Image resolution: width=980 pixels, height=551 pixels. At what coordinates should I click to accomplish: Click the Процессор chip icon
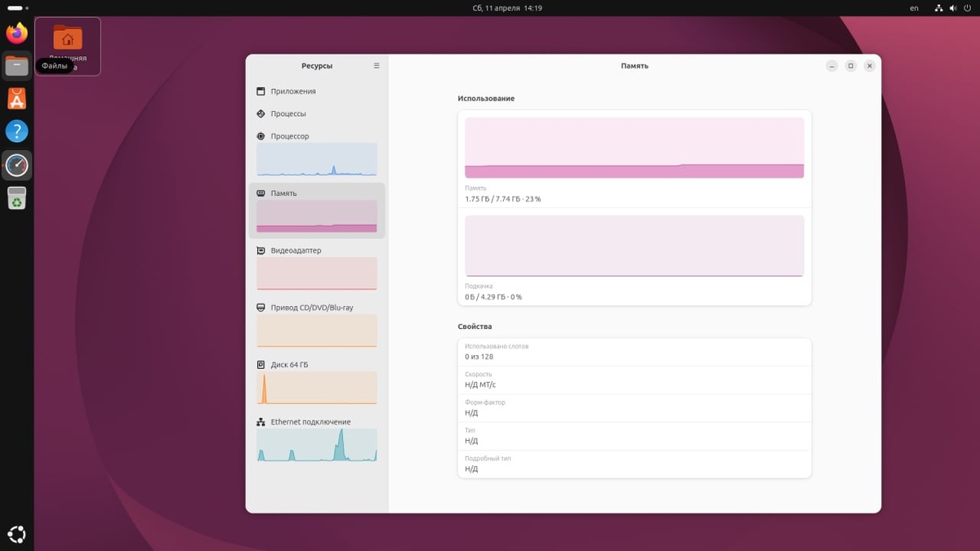pyautogui.click(x=261, y=136)
